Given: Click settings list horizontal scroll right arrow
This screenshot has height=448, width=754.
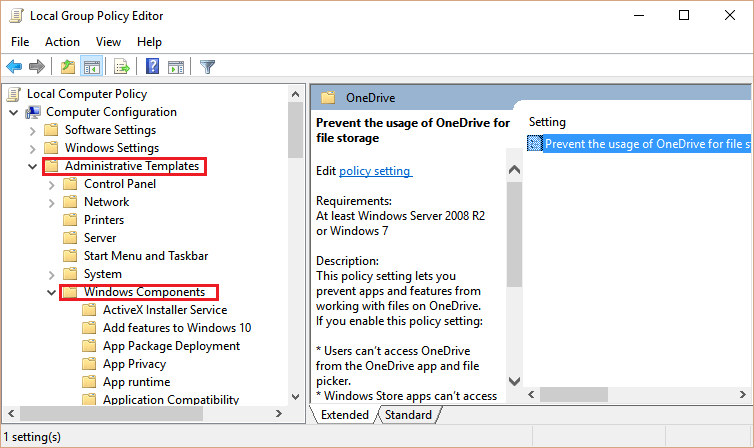Looking at the screenshot, I should pyautogui.click(x=743, y=395).
